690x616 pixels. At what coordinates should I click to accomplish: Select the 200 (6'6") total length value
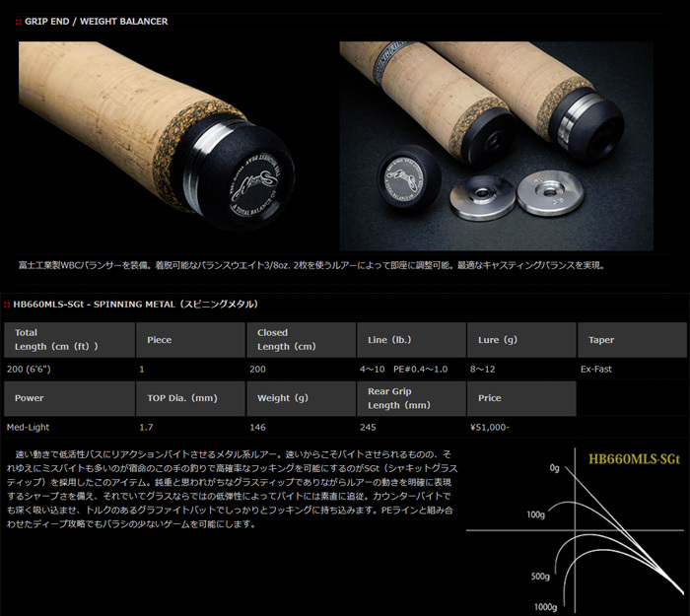tap(29, 370)
